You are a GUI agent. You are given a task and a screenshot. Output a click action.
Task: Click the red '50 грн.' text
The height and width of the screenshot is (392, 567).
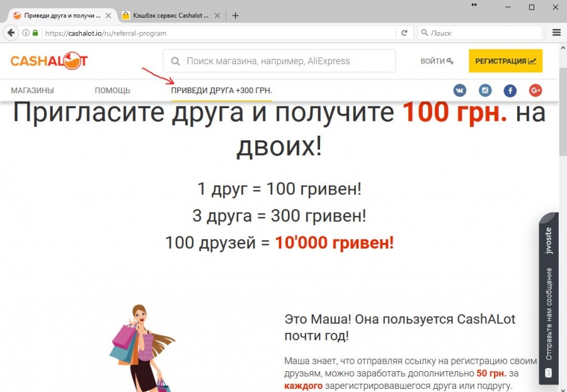[491, 373]
